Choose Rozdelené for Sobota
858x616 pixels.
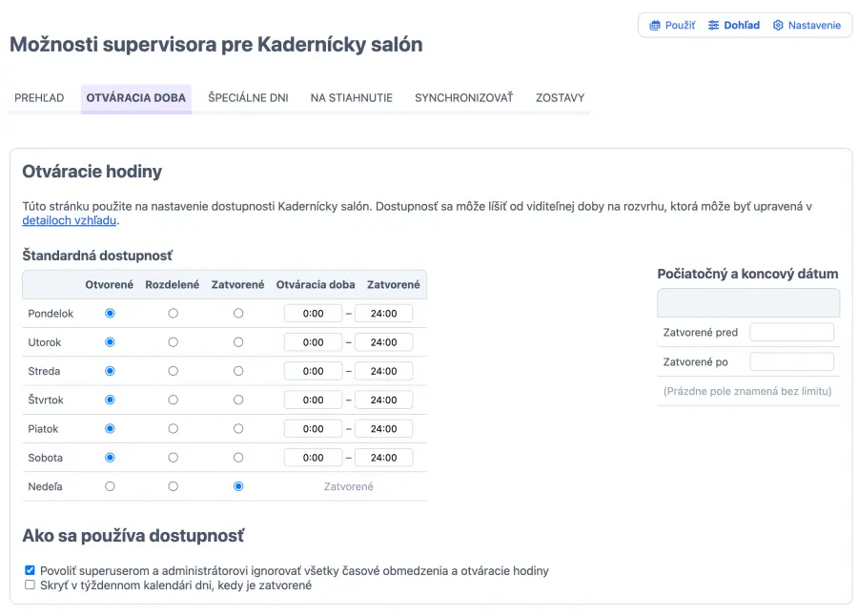(173, 458)
